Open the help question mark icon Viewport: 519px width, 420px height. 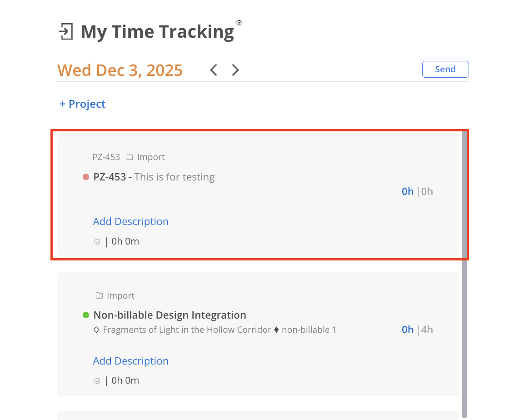point(239,23)
